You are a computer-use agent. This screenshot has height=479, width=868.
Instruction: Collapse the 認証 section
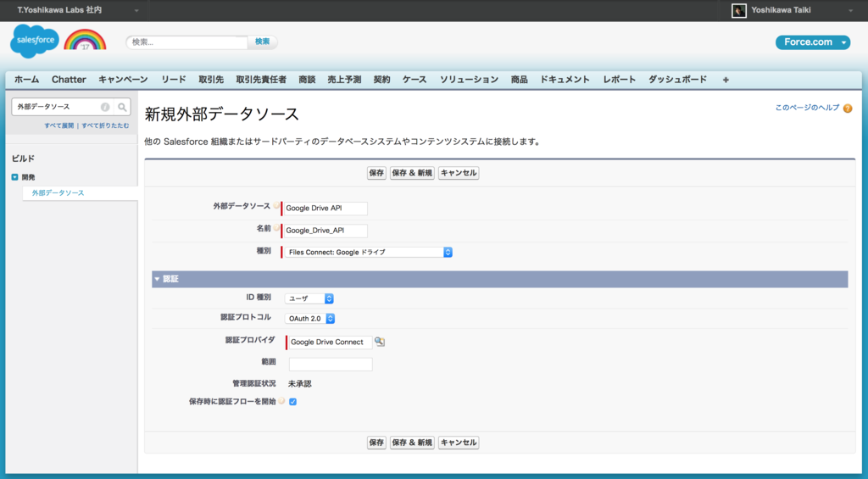click(157, 279)
